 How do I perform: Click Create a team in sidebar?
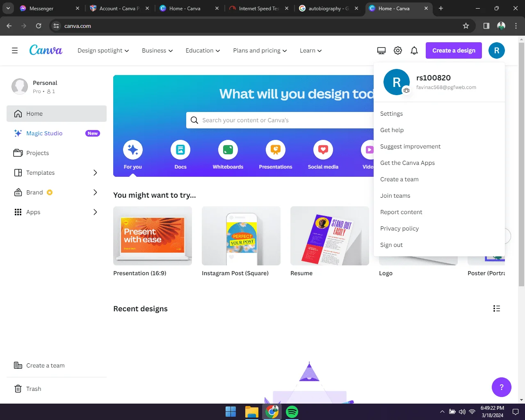coord(57,365)
